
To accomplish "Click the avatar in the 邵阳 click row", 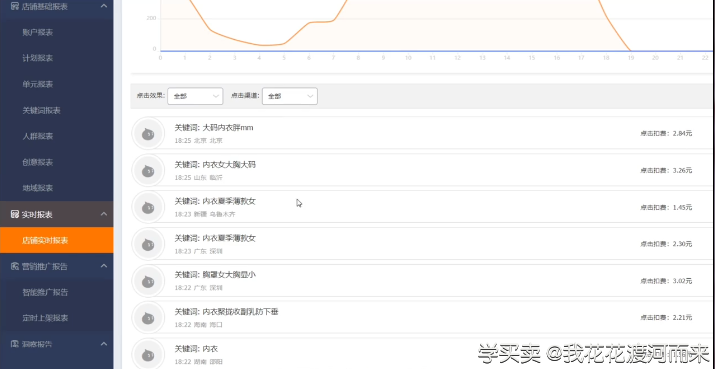I will coord(148,354).
